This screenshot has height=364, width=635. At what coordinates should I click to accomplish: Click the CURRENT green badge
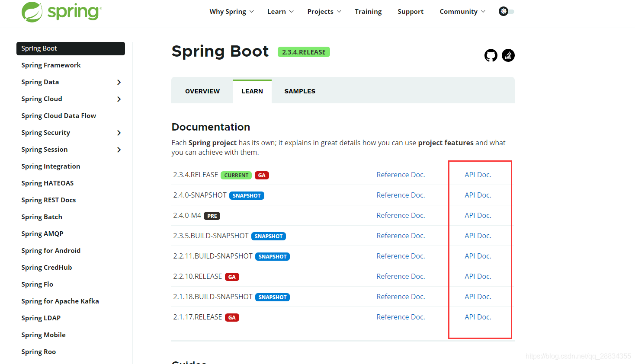(236, 175)
